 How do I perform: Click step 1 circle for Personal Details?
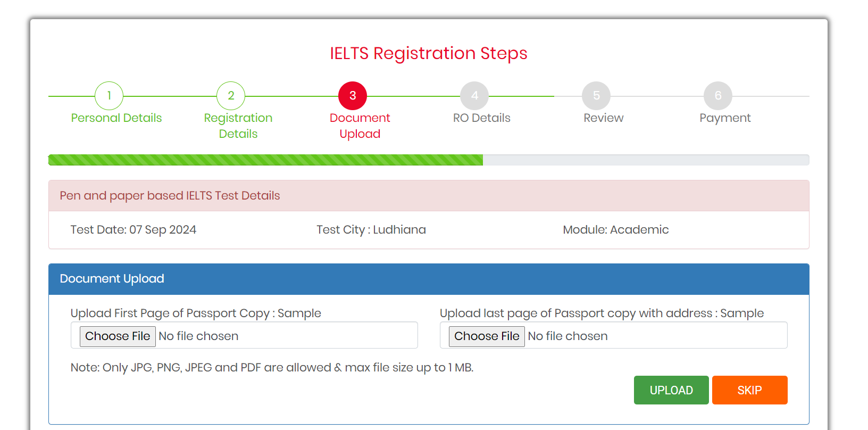click(x=109, y=96)
